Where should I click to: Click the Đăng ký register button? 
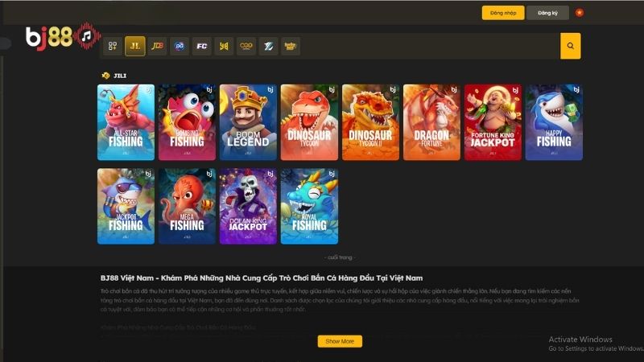(547, 13)
